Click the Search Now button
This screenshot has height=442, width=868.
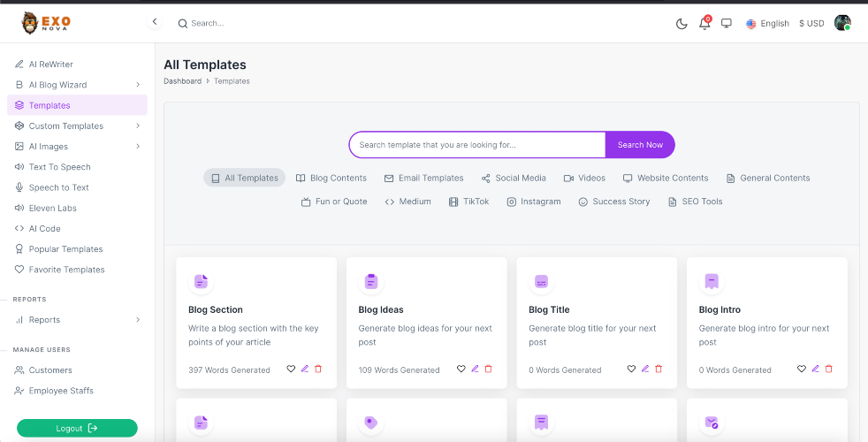tap(640, 145)
